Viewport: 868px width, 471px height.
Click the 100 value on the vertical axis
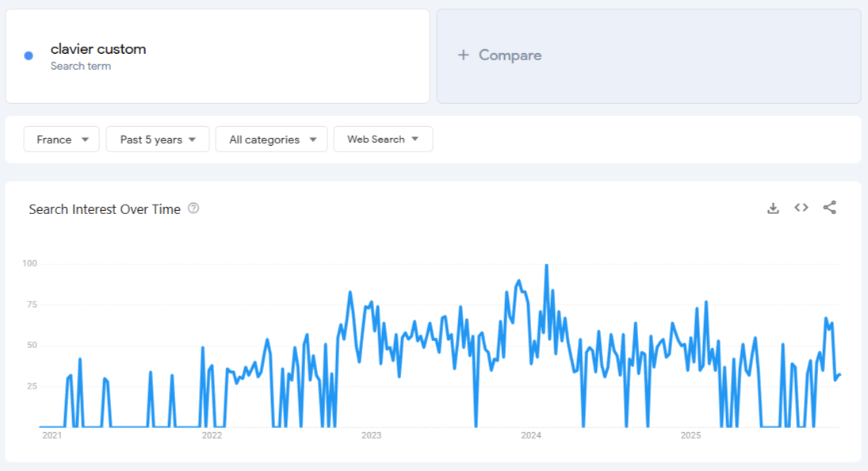tap(29, 263)
